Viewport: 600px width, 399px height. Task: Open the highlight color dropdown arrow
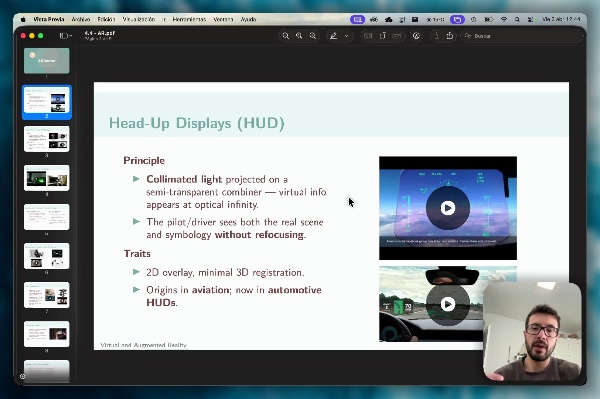click(347, 36)
